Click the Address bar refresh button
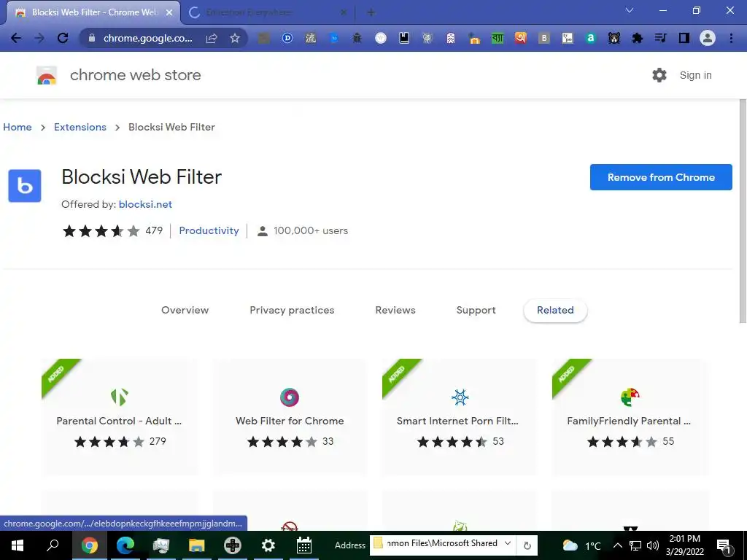This screenshot has height=560, width=747. pyautogui.click(x=527, y=545)
